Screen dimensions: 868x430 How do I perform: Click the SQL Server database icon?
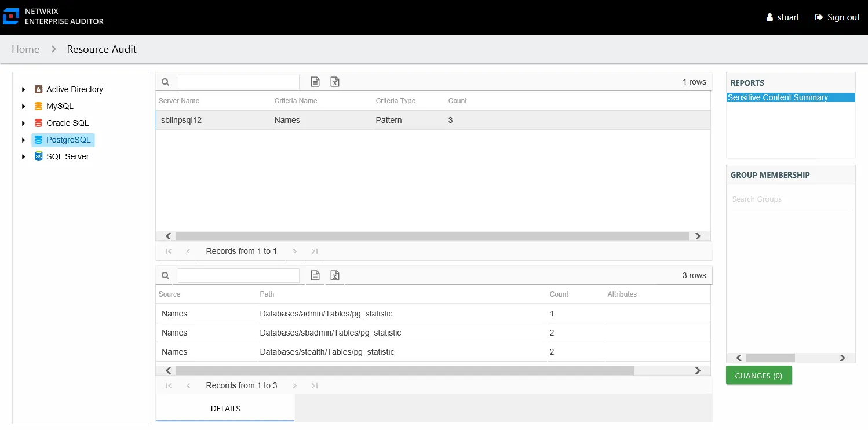coord(38,156)
